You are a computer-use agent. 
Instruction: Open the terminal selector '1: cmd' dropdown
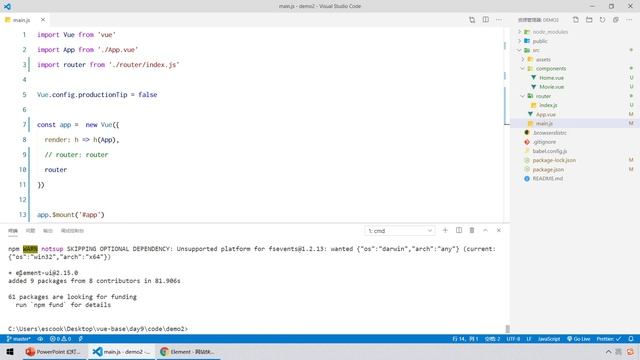[400, 231]
